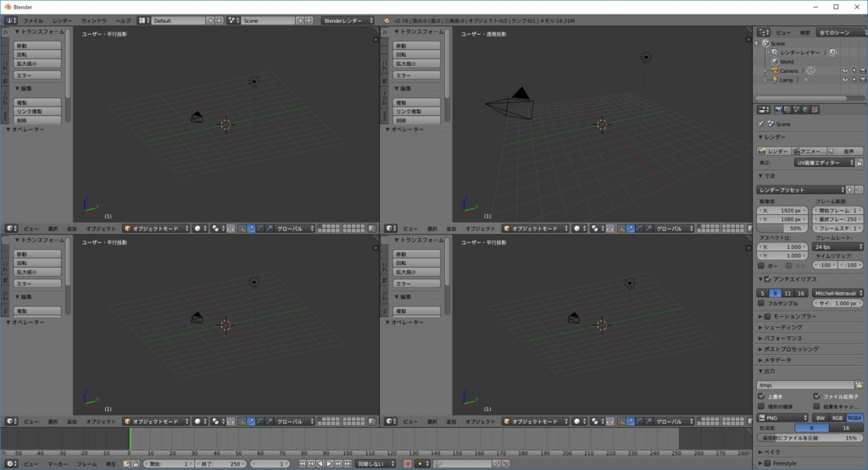Open the マーカー menu in timeline
Viewport: 868px width, 470px height.
pos(58,464)
